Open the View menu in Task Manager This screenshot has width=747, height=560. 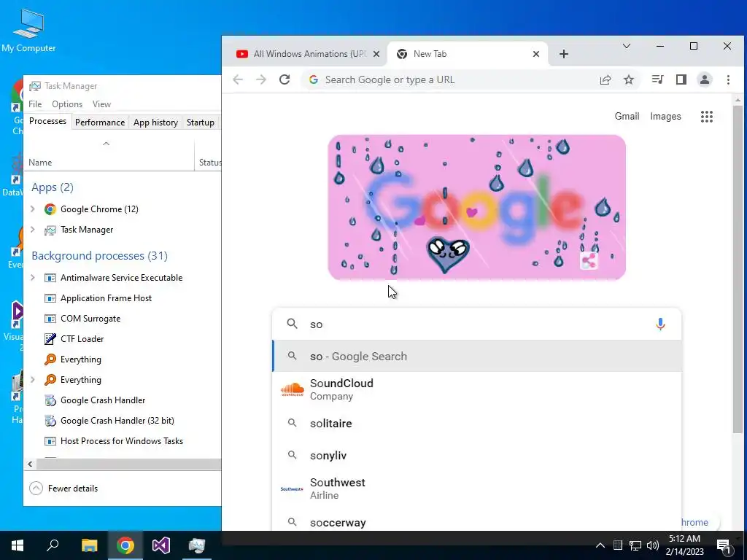pyautogui.click(x=101, y=104)
